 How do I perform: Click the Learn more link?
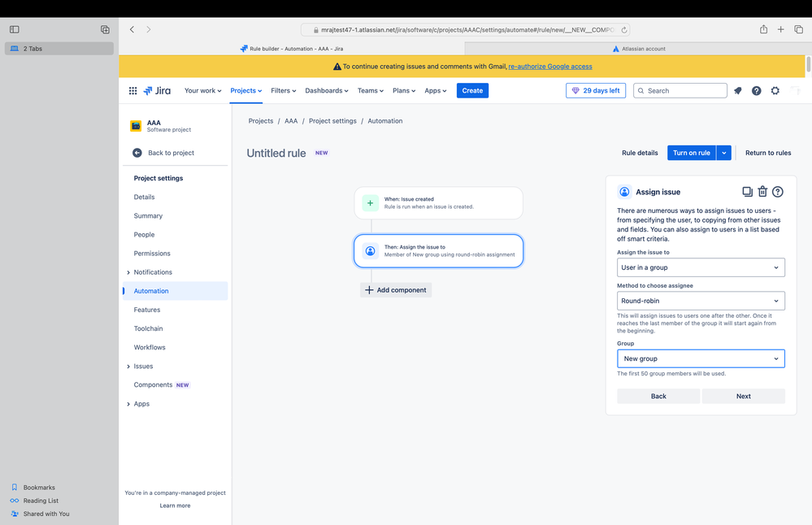pos(175,505)
